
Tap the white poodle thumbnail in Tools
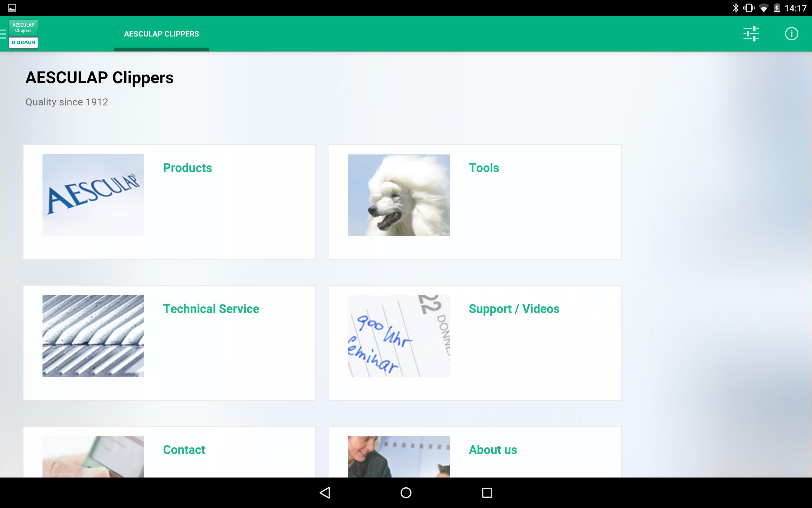point(399,195)
